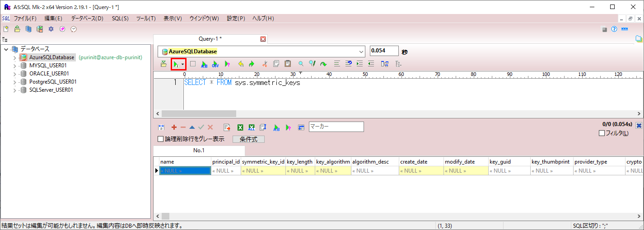Run the SQL with the green play icon
Viewport: 644px width, 230px height.
click(x=176, y=64)
